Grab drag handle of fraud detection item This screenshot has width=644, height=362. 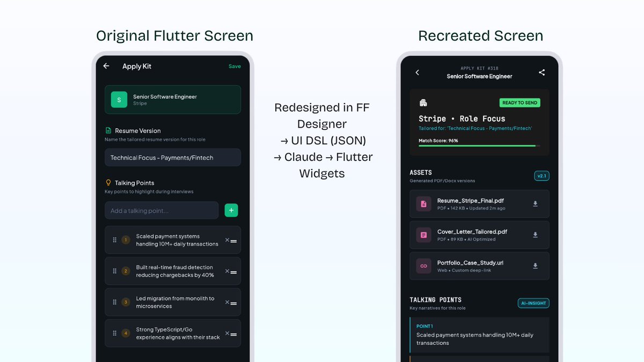point(114,271)
